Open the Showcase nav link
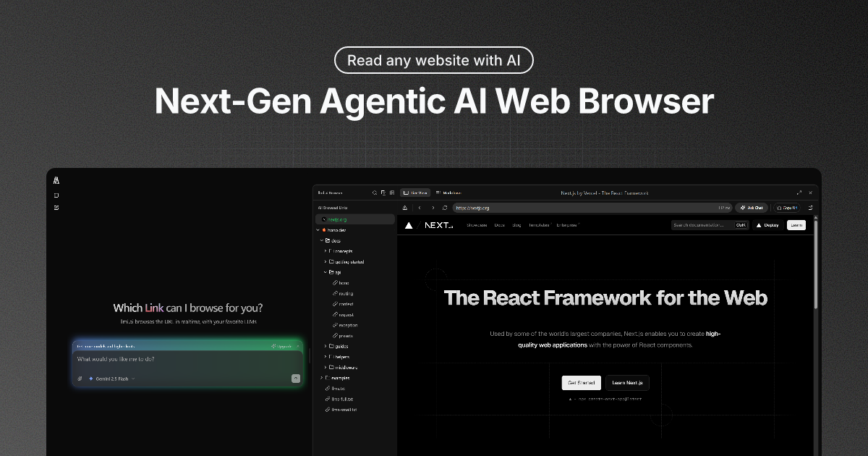 click(477, 225)
